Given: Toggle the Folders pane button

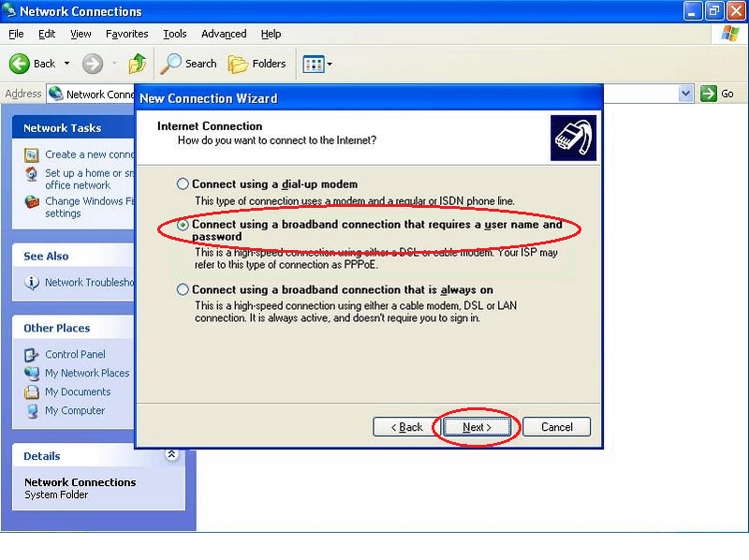Looking at the screenshot, I should [257, 64].
